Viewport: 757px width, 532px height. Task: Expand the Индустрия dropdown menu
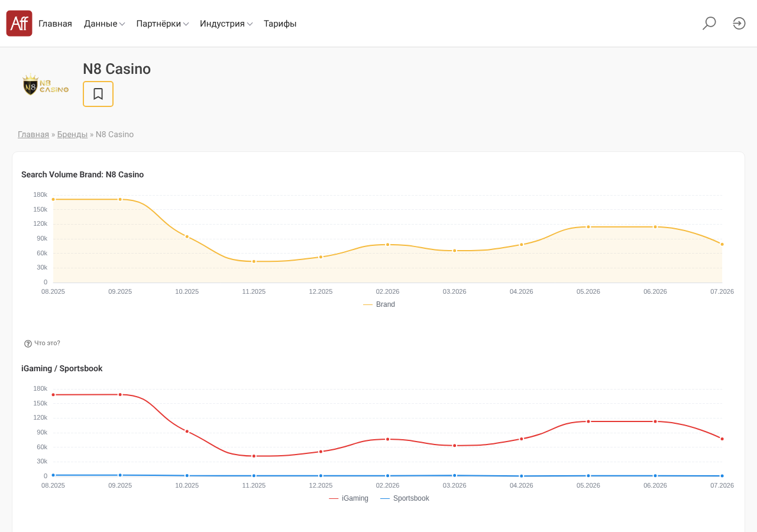(227, 24)
